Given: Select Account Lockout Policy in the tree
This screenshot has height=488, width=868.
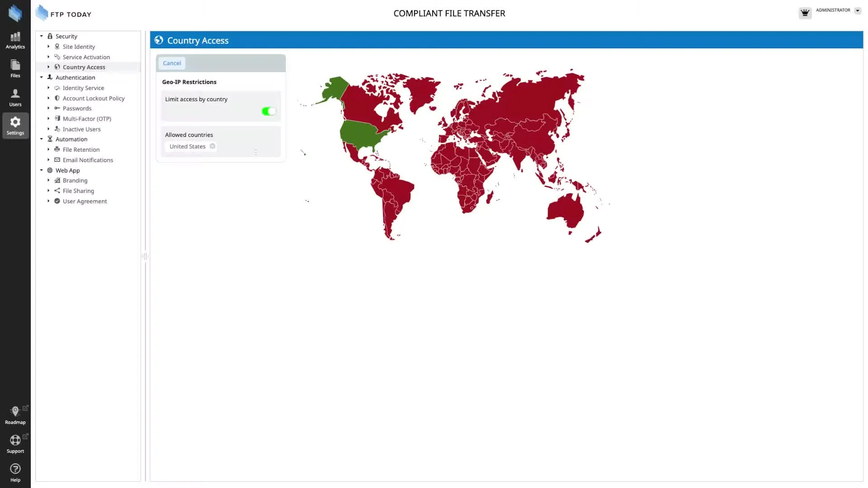Looking at the screenshot, I should coord(93,98).
